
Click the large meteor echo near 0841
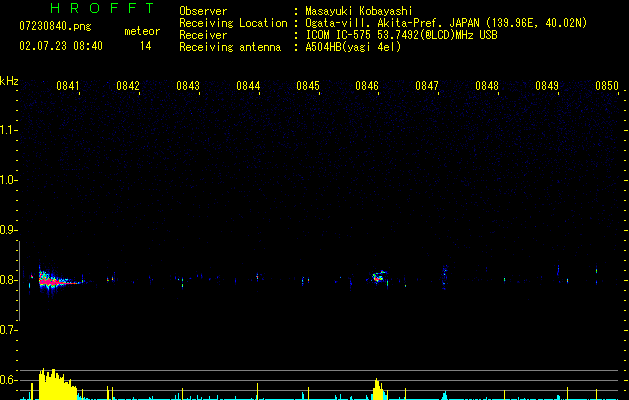tap(58, 280)
